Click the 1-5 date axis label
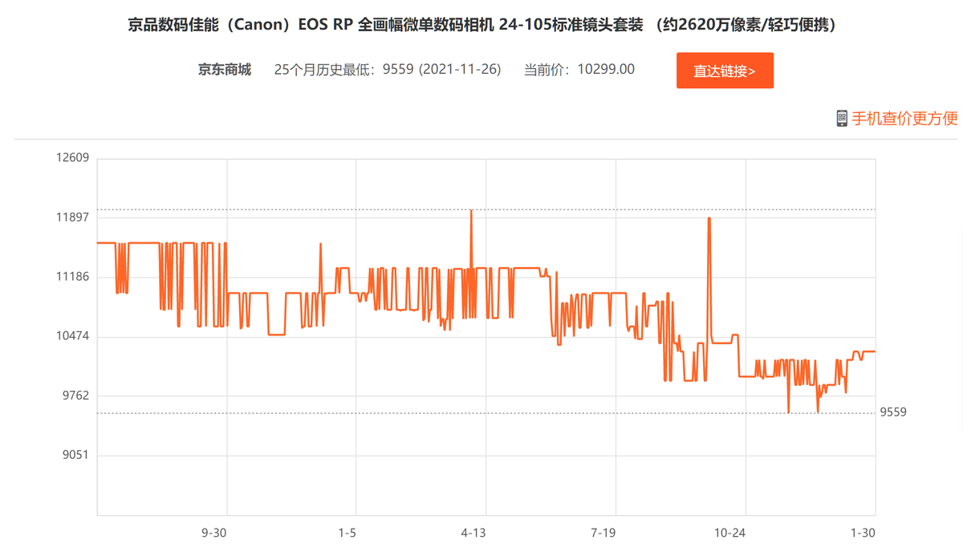This screenshot has height=560, width=963. (x=347, y=532)
